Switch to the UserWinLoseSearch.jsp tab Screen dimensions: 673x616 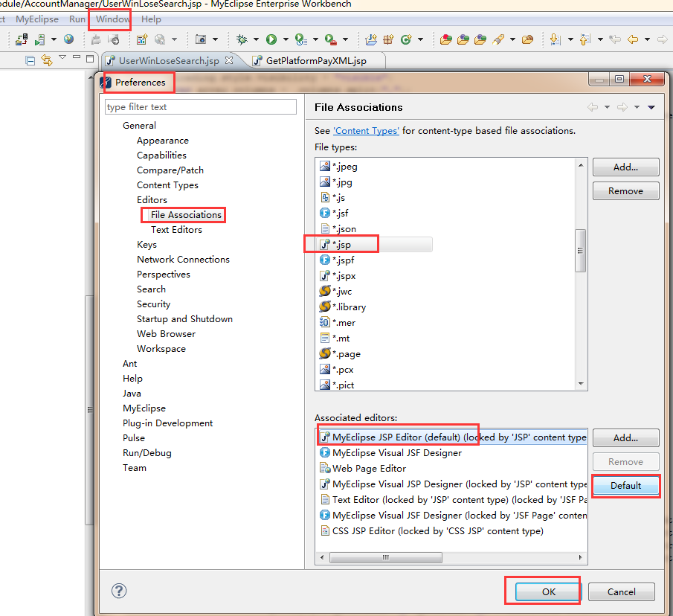pyautogui.click(x=169, y=60)
